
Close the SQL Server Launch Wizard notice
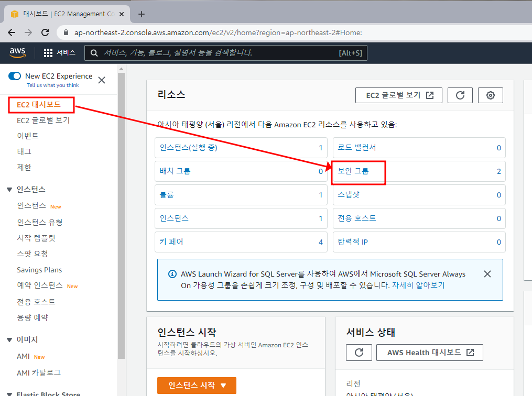[x=487, y=273]
